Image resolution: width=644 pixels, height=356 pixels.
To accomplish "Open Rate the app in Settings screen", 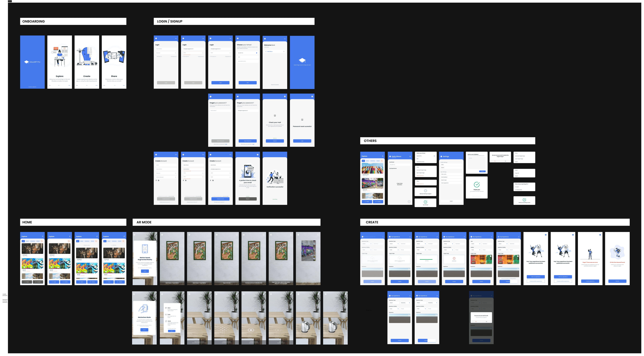I will pos(451,180).
